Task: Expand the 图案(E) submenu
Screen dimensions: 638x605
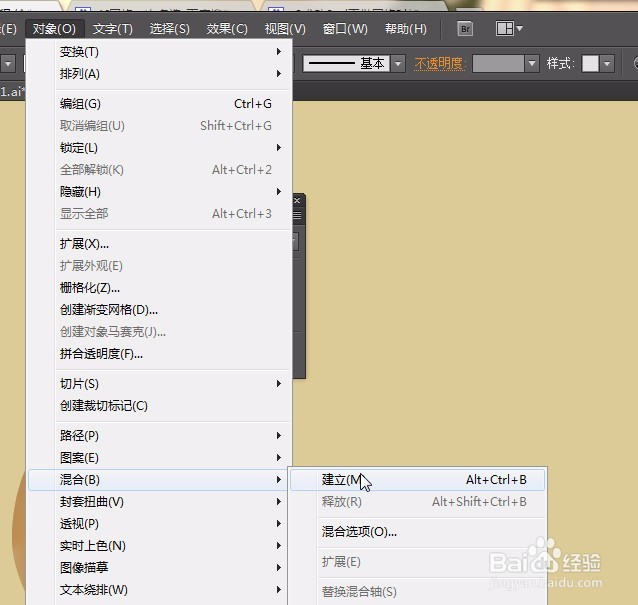Action: click(x=160, y=458)
